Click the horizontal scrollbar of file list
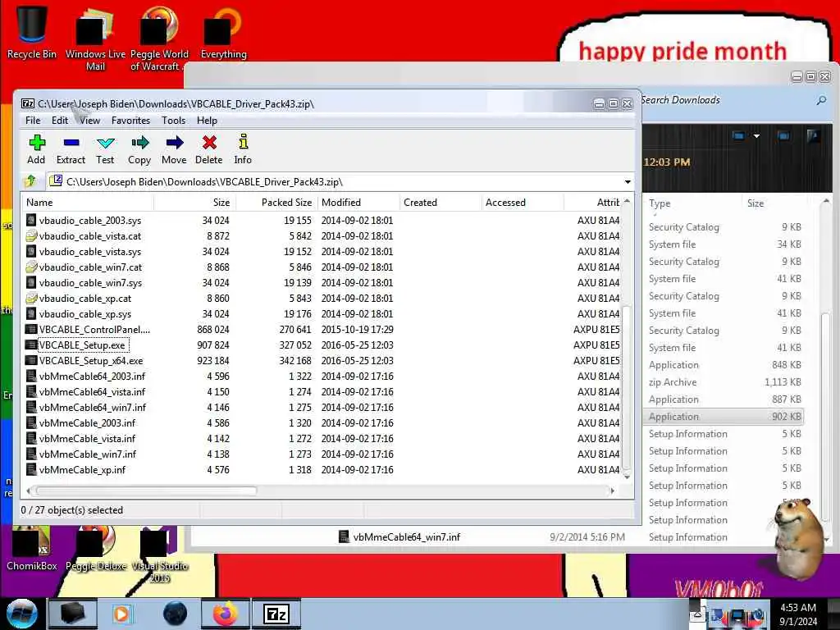Image resolution: width=840 pixels, height=630 pixels. [x=146, y=491]
